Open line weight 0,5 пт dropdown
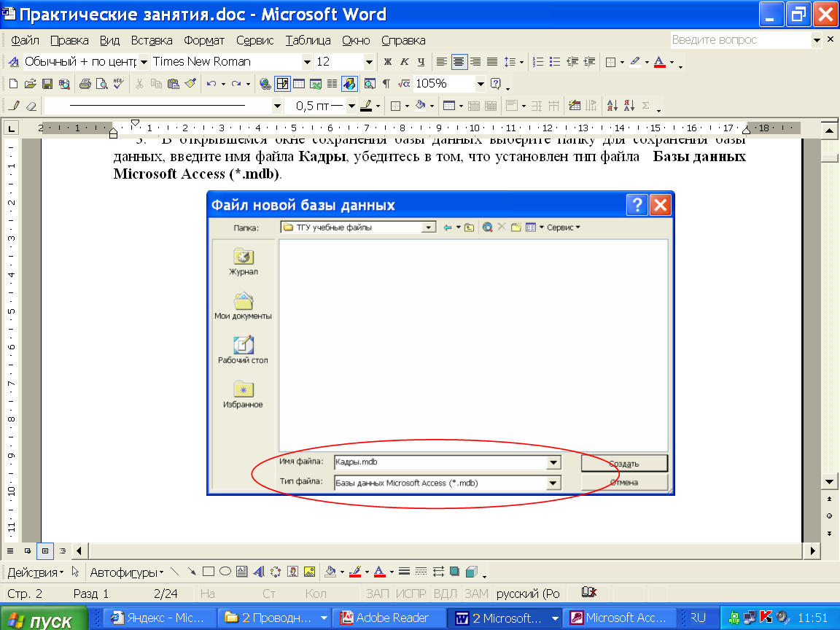The height and width of the screenshot is (630, 840). 351,106
